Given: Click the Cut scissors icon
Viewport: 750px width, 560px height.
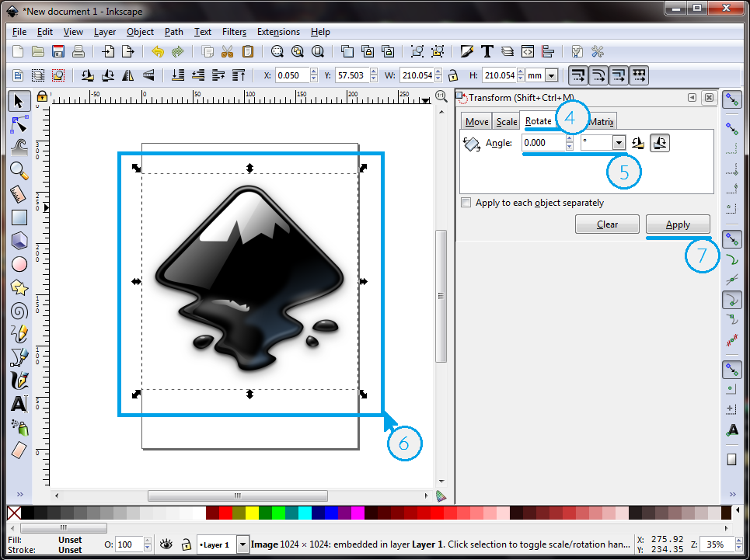Looking at the screenshot, I should [x=227, y=51].
